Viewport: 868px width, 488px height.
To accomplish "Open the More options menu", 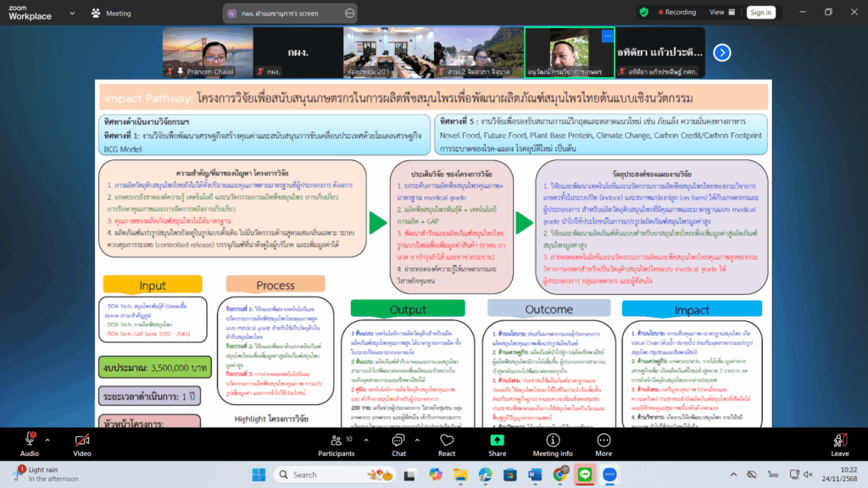I will [604, 442].
